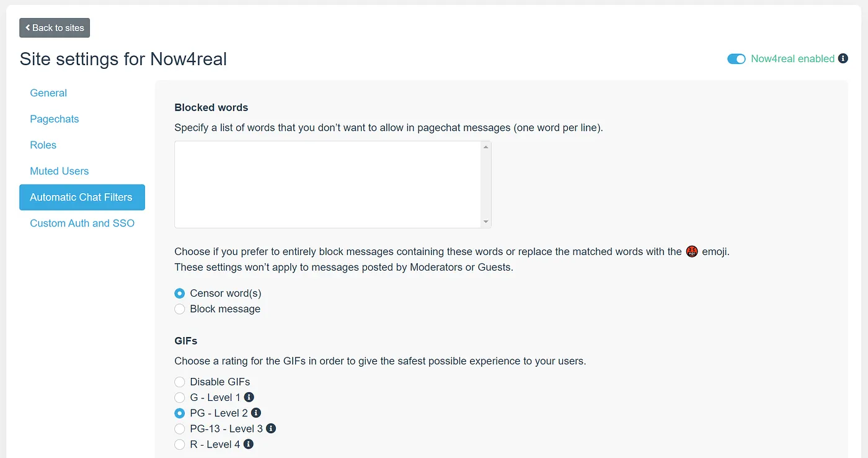868x458 pixels.
Task: Click inside the Blocked words text area
Action: coord(328,184)
